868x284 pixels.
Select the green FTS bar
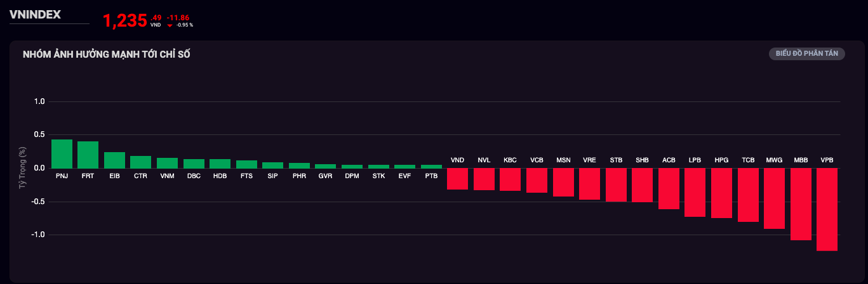pos(246,164)
